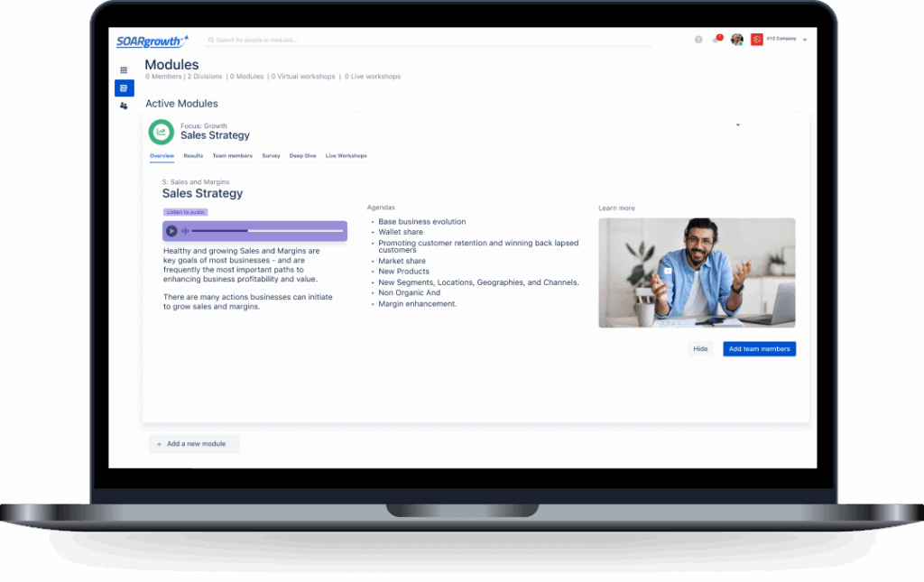Open the grid dashboard icon in sidebar
Viewport: 924px width, 582px height.
[124, 70]
